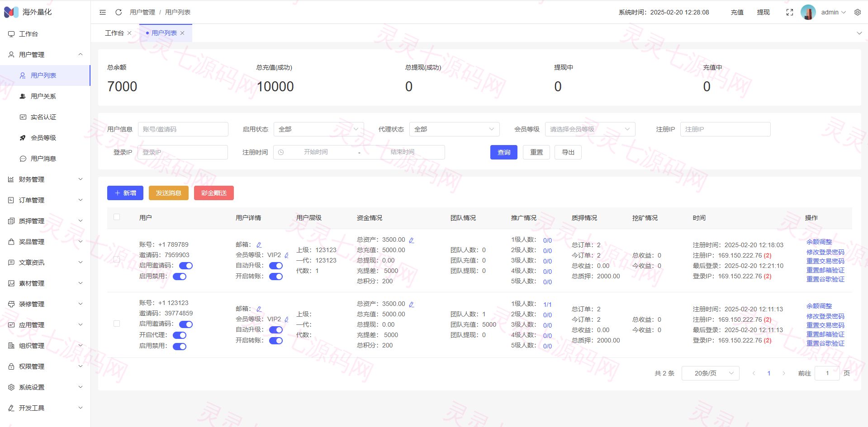
Task: Open 会员等级 in the sidebar
Action: [45, 138]
